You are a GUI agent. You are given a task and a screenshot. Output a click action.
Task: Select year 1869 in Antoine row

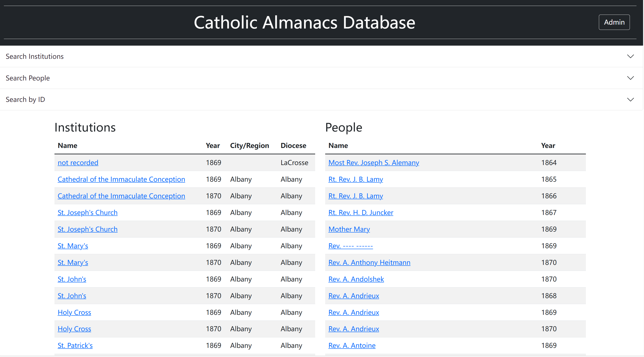549,346
